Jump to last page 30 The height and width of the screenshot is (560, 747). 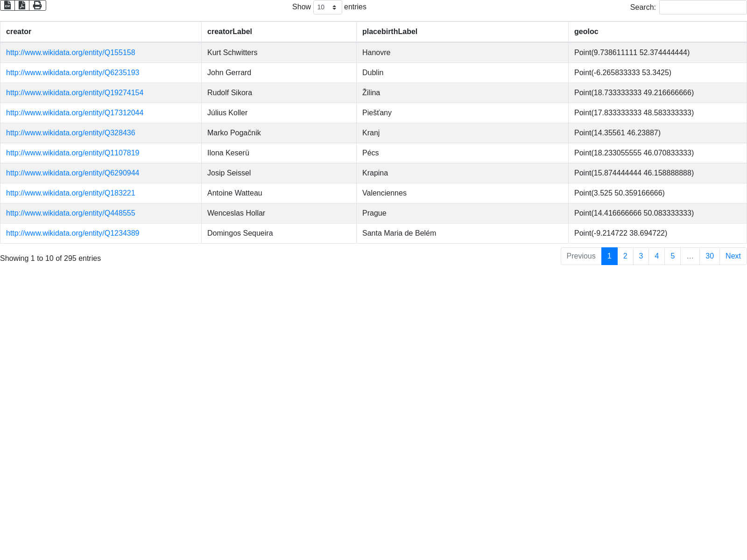tap(709, 256)
